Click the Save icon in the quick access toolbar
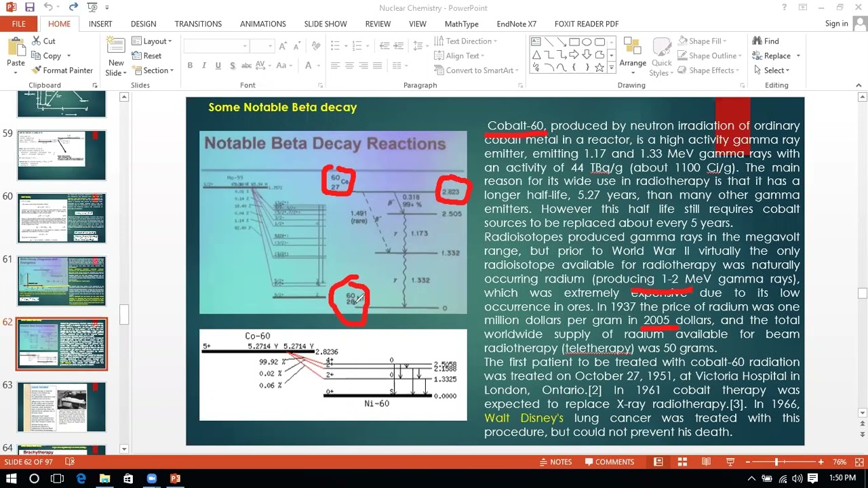Viewport: 868px width, 488px height. 29,7
